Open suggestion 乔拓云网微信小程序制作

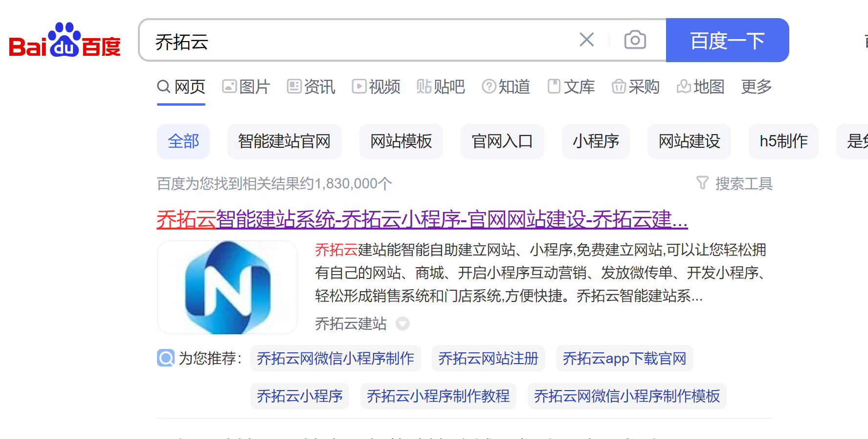[x=335, y=358]
